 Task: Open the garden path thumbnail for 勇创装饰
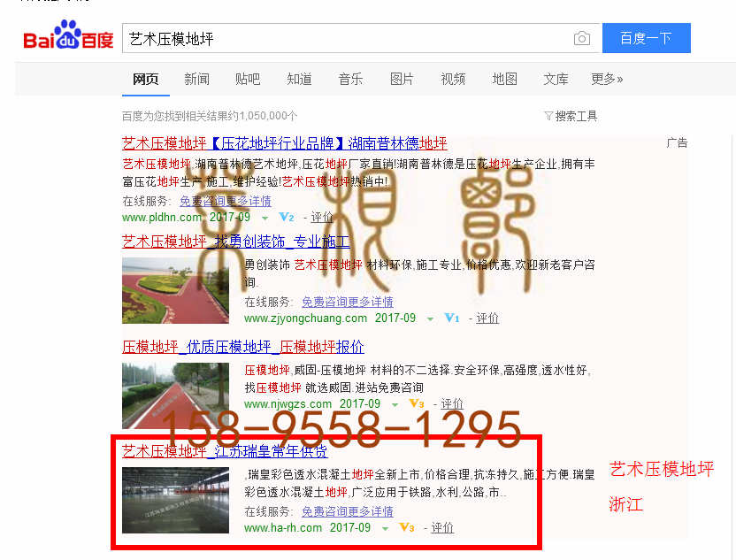(x=175, y=290)
